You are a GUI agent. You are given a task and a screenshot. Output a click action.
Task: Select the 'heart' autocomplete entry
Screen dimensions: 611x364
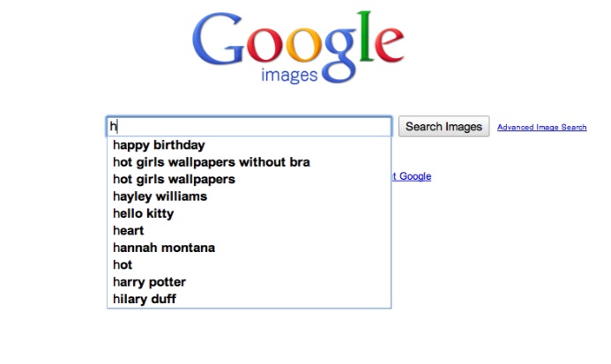pyautogui.click(x=129, y=231)
